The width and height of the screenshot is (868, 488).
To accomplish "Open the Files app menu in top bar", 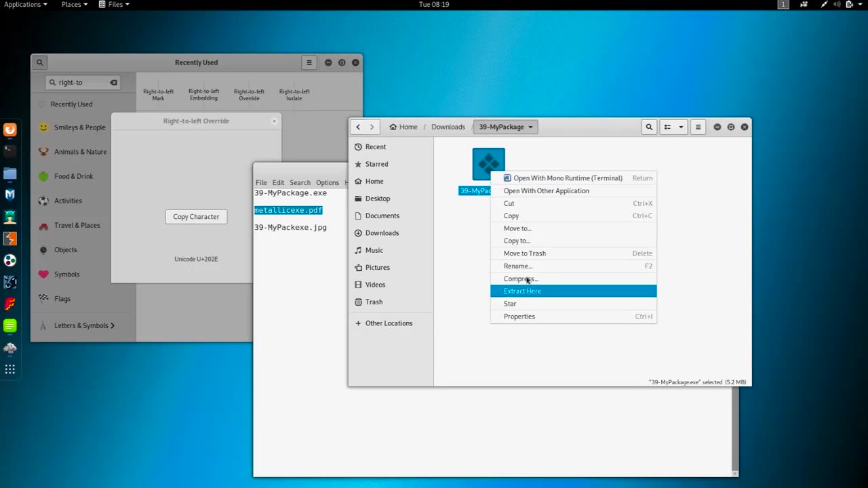I will 114,4.
